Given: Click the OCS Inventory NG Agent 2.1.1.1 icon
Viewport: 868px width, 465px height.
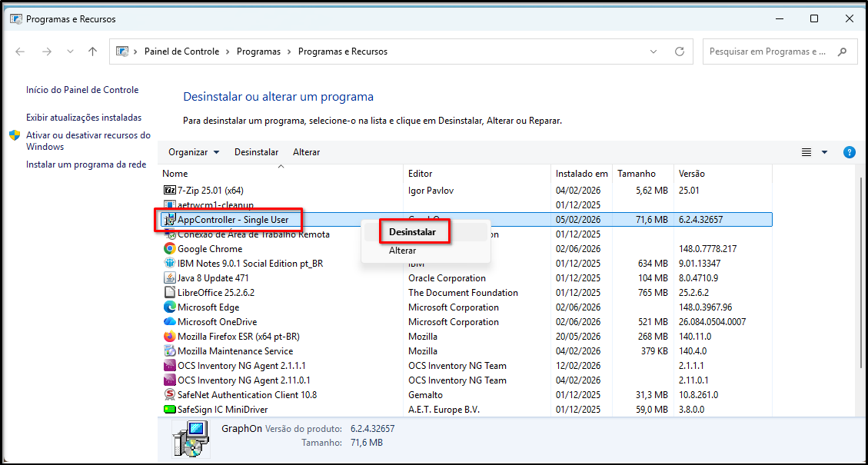Looking at the screenshot, I should tap(170, 366).
